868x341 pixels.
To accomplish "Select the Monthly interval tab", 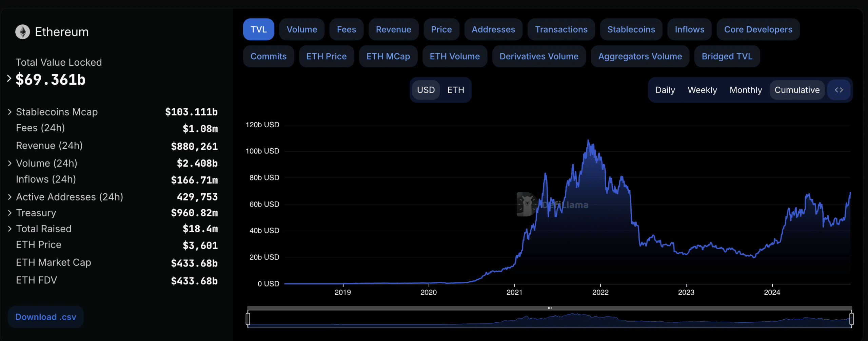I will click(x=746, y=90).
